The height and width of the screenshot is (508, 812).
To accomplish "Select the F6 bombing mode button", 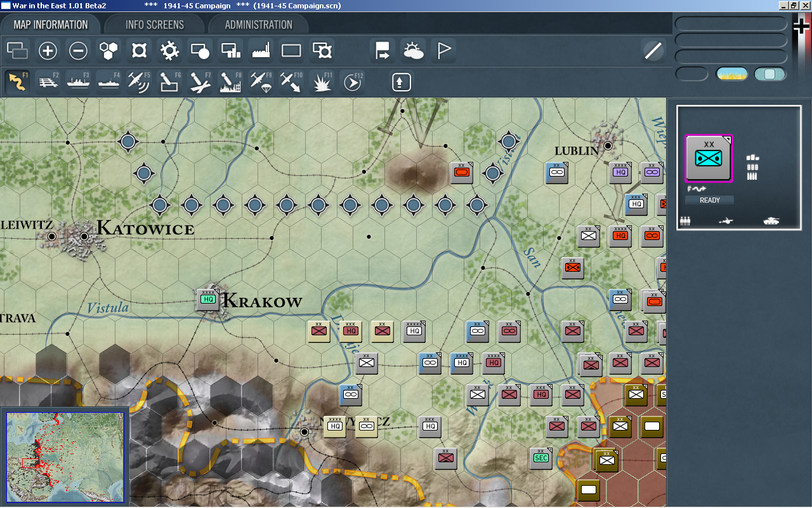I will (169, 82).
